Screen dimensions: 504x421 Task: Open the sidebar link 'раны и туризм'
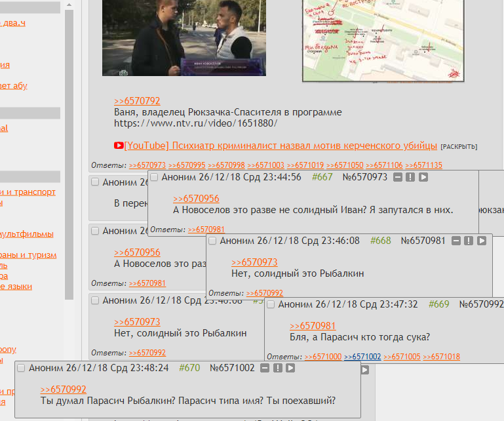pos(28,255)
